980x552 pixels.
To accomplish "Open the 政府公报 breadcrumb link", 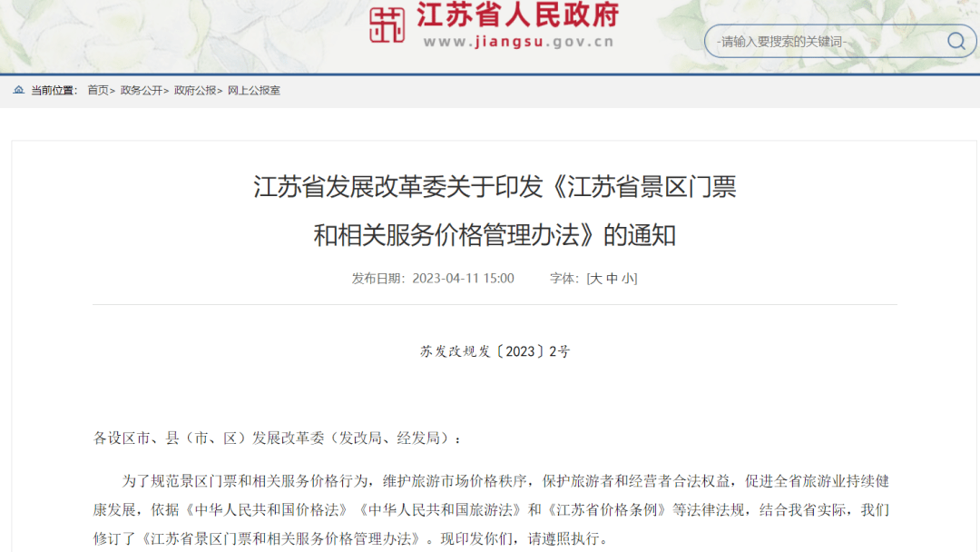I will click(195, 91).
